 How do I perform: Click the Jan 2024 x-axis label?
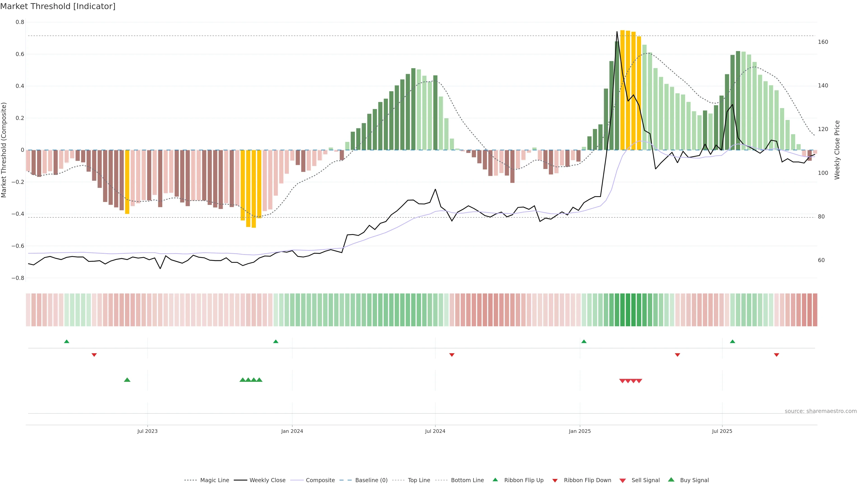point(292,431)
